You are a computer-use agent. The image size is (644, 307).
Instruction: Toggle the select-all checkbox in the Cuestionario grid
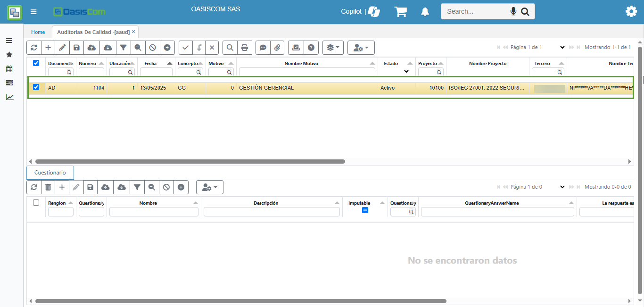click(x=36, y=202)
